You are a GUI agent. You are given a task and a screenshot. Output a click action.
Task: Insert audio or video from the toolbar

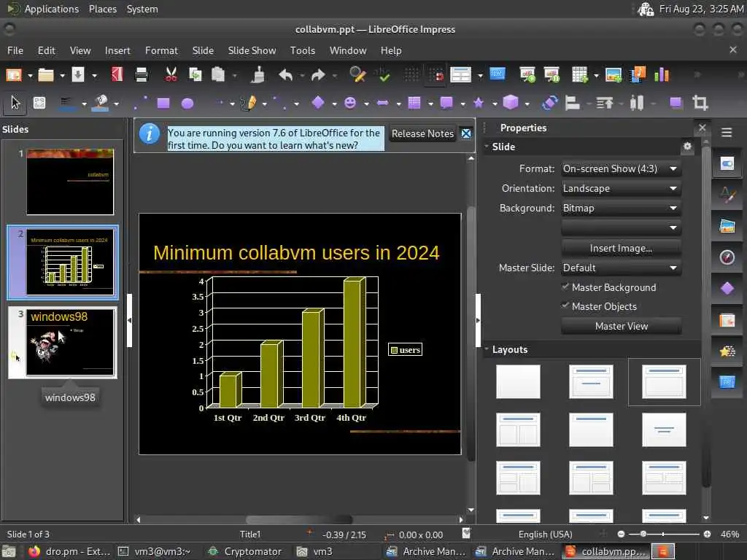point(638,75)
